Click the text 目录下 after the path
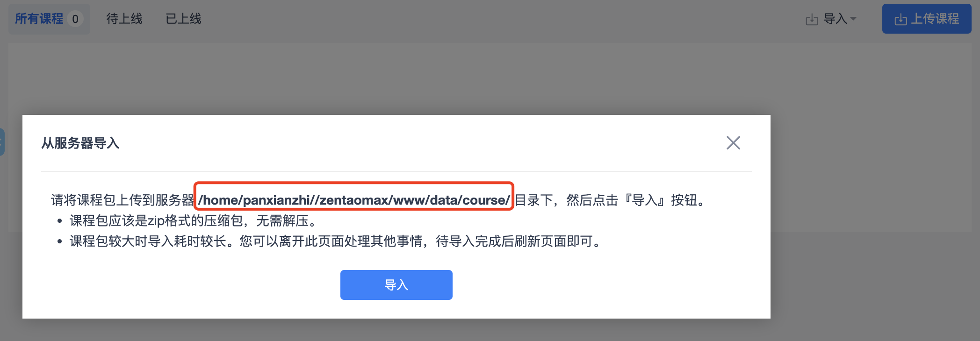The height and width of the screenshot is (341, 980). [x=534, y=200]
